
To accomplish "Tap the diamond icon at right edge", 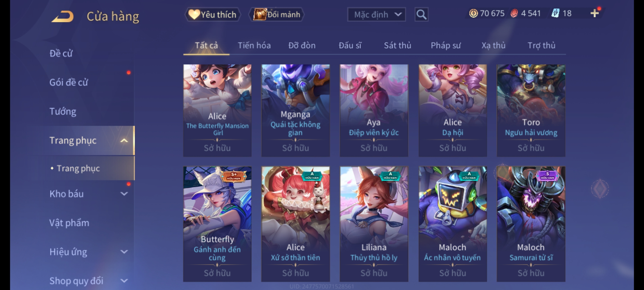I will coord(600,189).
